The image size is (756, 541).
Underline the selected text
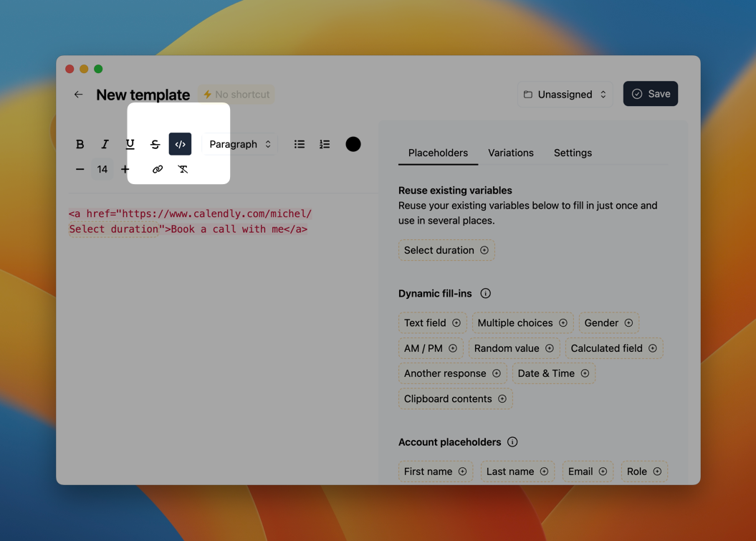130,144
